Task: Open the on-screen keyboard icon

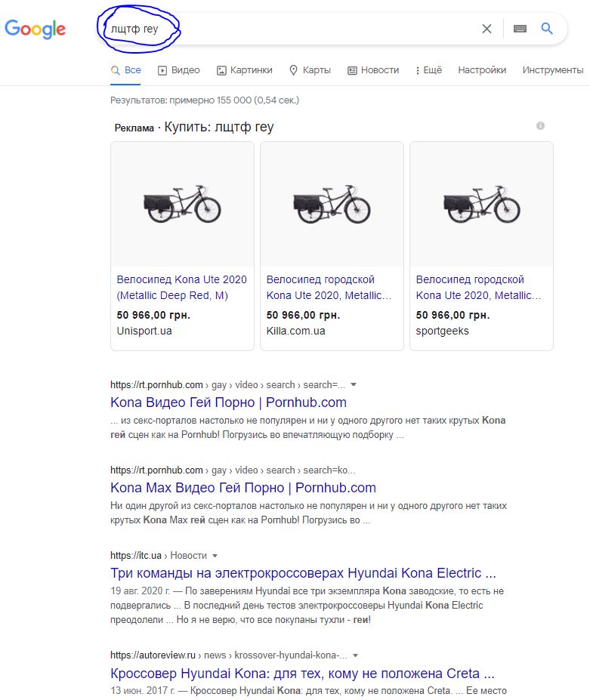Action: pos(520,29)
